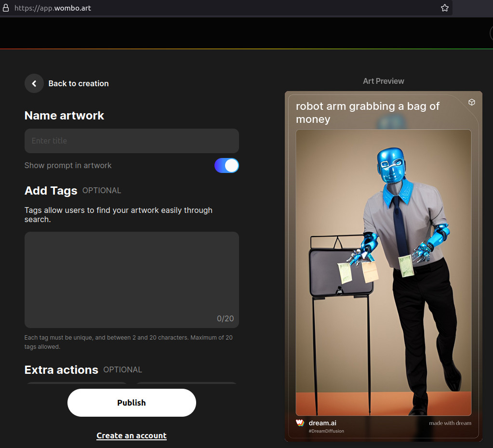Image resolution: width=493 pixels, height=448 pixels.
Task: Click the prompt text on the art card
Action: (x=367, y=112)
